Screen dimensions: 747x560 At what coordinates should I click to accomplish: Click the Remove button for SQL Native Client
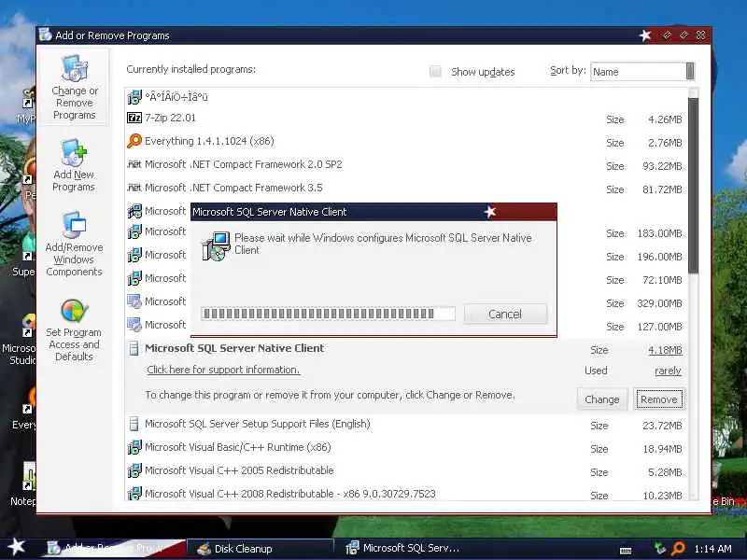point(659,399)
